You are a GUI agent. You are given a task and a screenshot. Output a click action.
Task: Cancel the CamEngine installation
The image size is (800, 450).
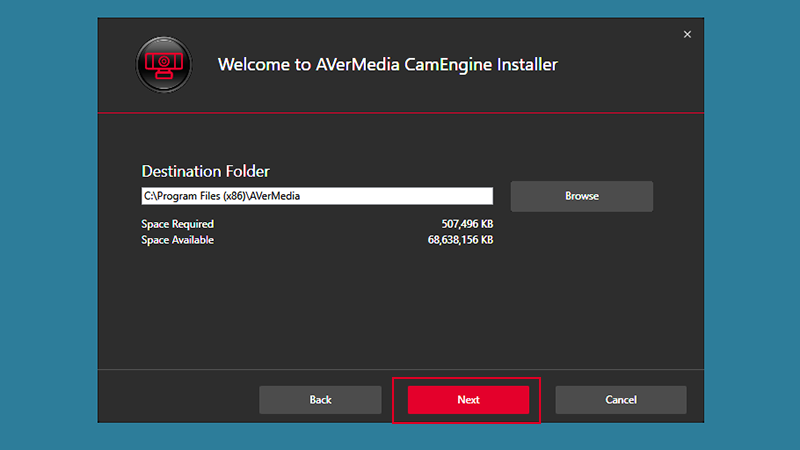[x=620, y=399]
